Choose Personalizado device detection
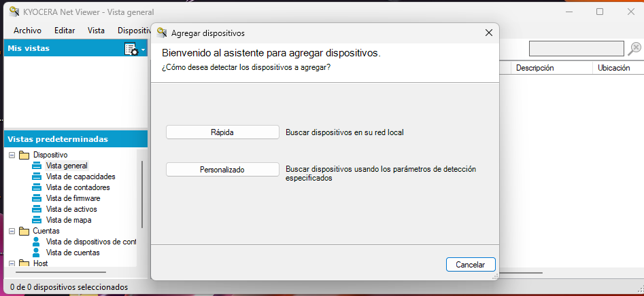 (222, 169)
